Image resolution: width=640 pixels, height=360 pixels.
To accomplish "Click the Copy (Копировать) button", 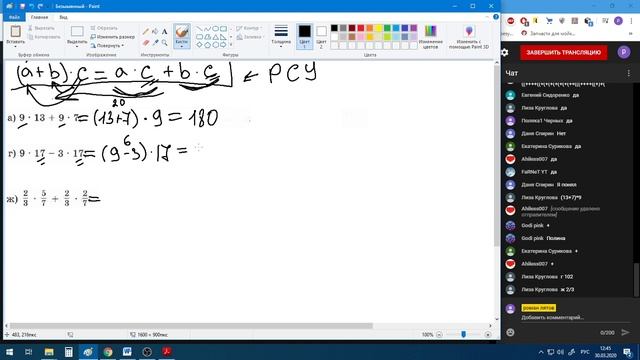I will point(44,37).
